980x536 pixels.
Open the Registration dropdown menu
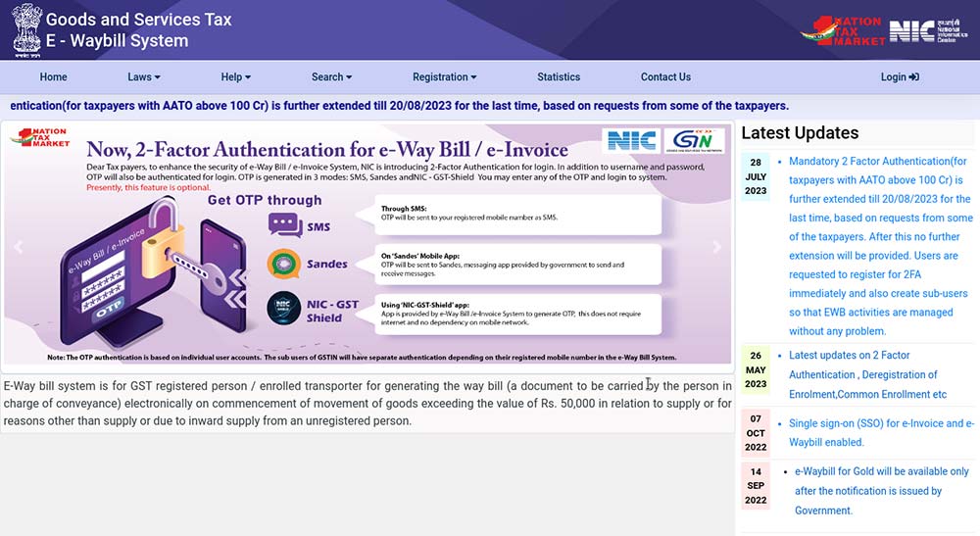(444, 77)
